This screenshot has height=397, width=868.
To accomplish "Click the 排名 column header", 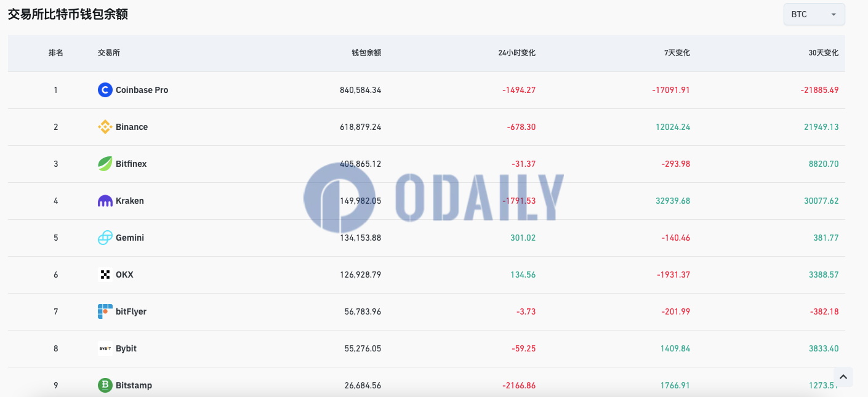I will tap(56, 53).
